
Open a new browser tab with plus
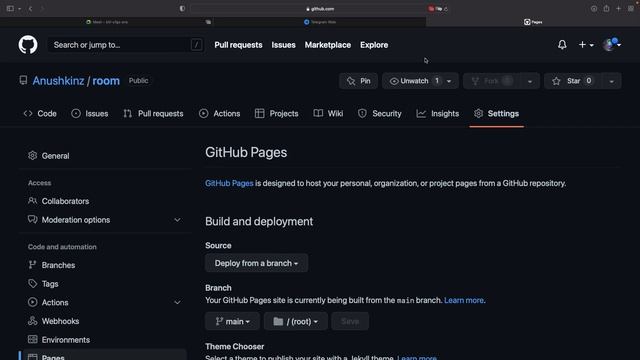(x=618, y=9)
